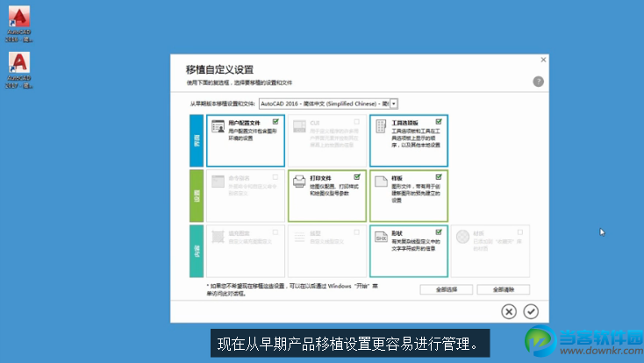Image resolution: width=644 pixels, height=363 pixels.
Task: Uncheck the 用户配置文件 checkbox
Action: 275,122
